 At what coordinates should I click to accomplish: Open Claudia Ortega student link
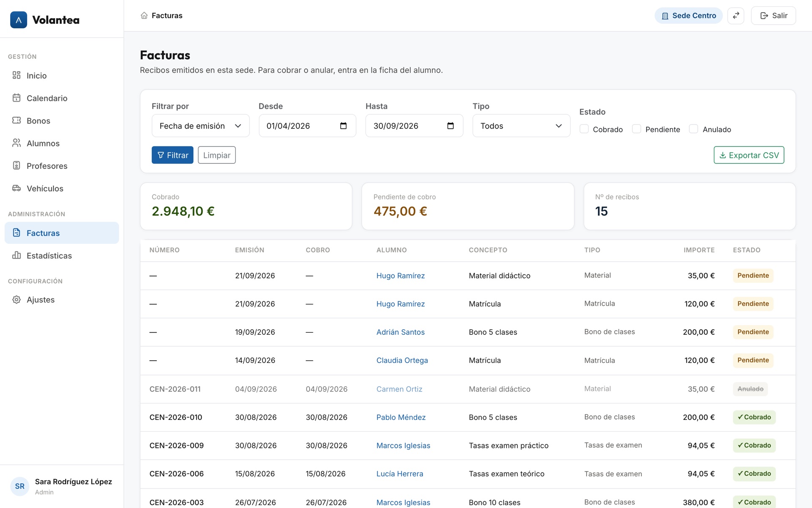(x=402, y=360)
